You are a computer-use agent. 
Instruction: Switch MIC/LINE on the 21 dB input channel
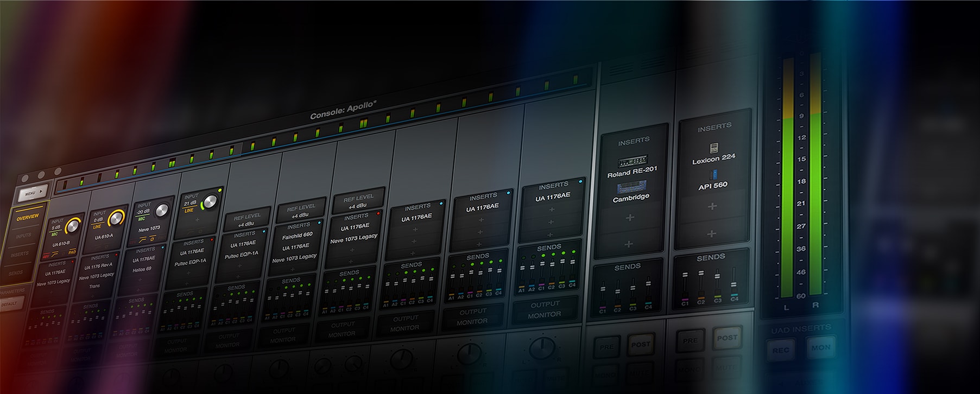[189, 211]
